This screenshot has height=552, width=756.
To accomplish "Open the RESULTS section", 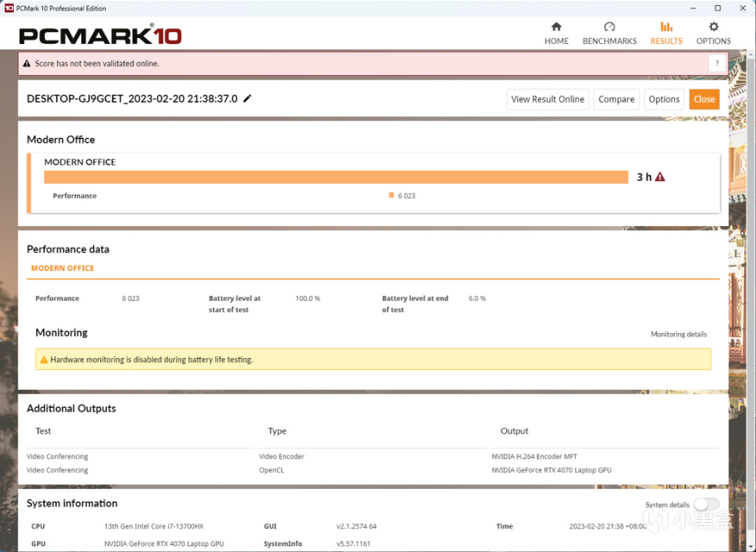I will pyautogui.click(x=666, y=34).
